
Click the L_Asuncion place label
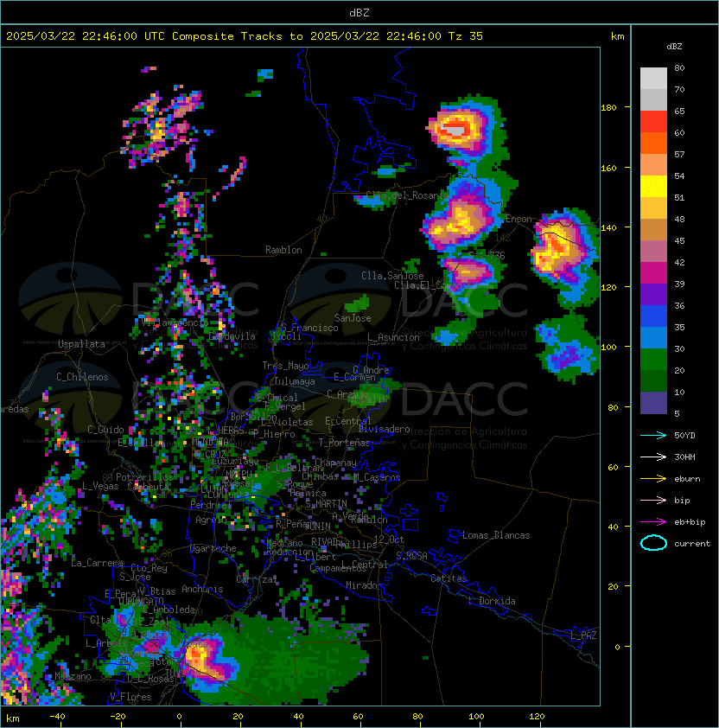click(x=393, y=337)
